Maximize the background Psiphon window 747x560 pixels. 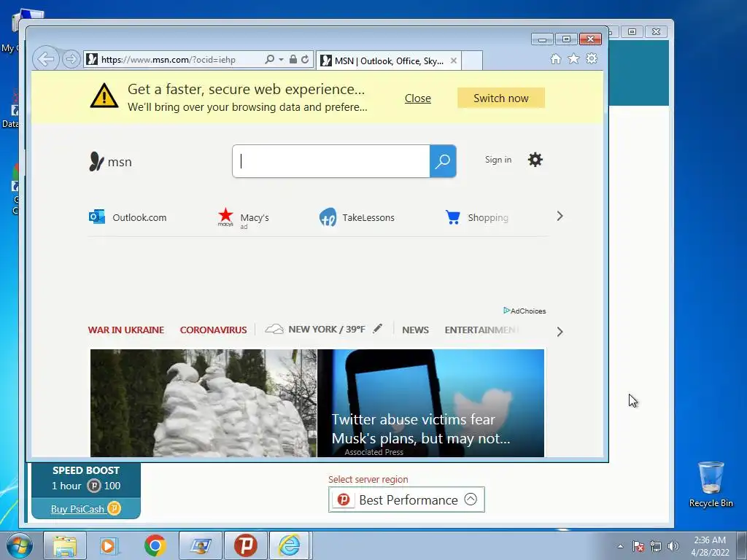click(x=632, y=31)
